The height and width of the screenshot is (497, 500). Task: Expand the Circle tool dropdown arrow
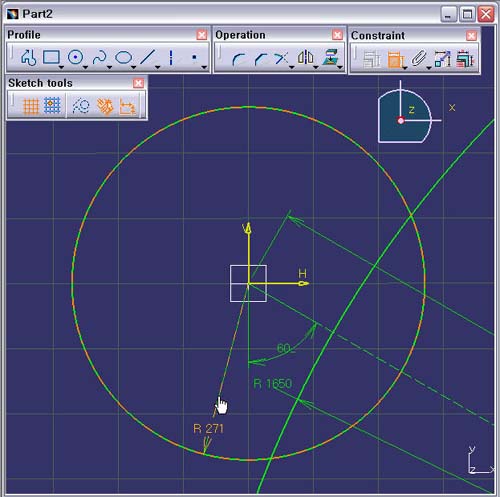[x=85, y=67]
